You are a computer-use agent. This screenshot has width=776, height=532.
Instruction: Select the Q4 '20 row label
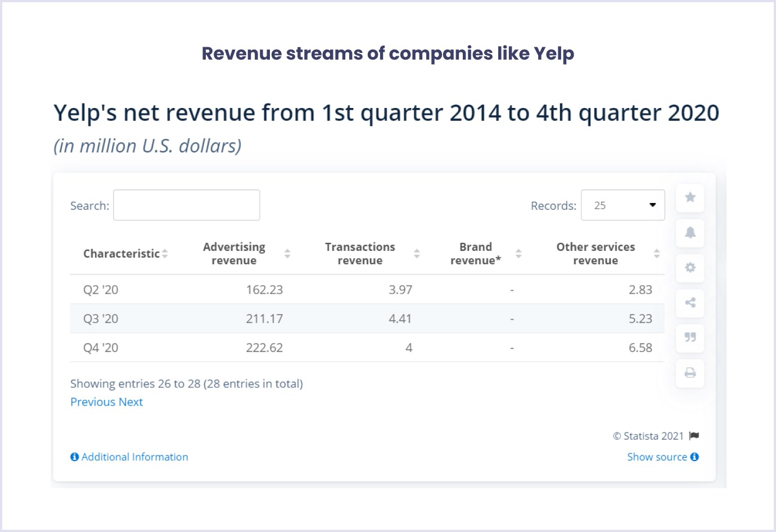coord(101,348)
